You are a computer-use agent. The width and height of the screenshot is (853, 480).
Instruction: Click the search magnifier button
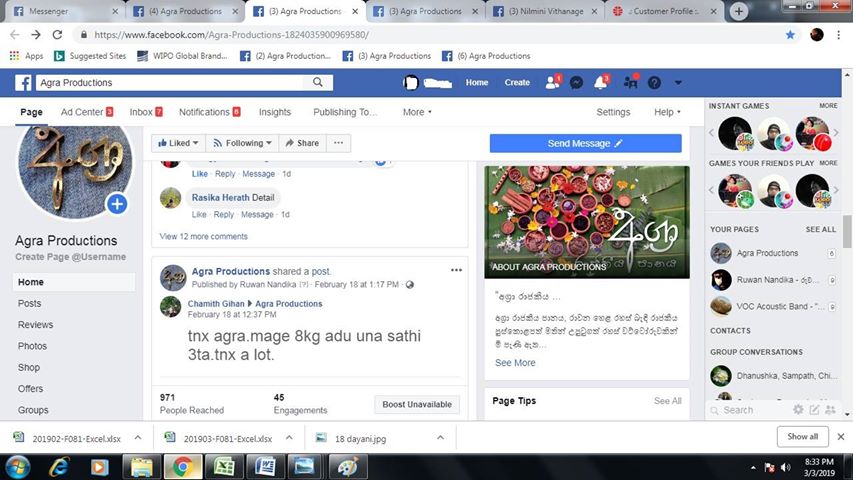(x=318, y=82)
